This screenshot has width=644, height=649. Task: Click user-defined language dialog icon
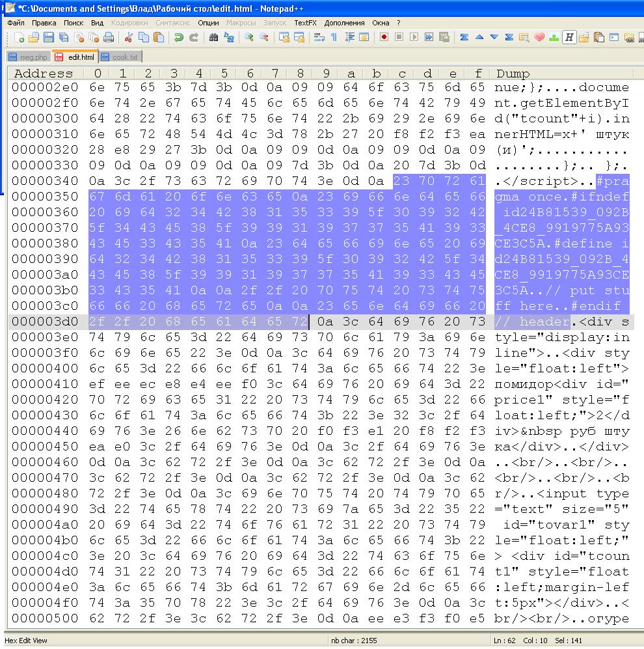click(x=364, y=38)
